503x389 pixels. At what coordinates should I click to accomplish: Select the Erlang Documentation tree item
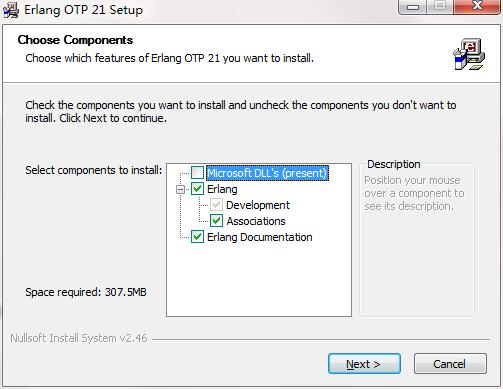click(260, 237)
